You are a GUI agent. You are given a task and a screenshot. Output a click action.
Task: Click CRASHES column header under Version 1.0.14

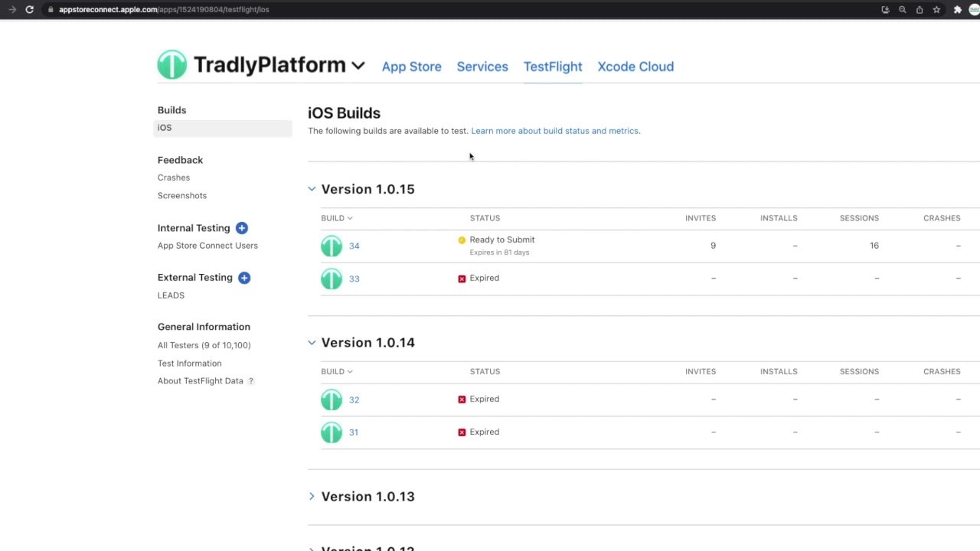942,372
